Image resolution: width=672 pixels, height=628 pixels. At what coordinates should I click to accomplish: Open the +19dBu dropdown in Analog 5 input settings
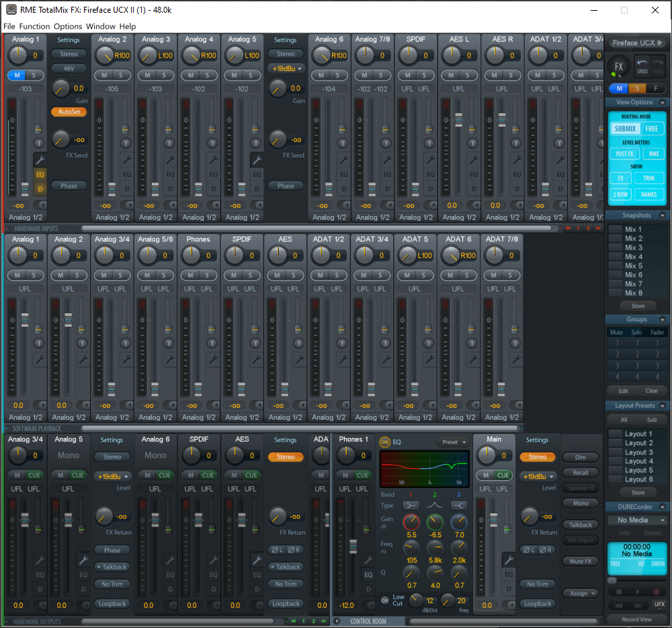(x=286, y=69)
